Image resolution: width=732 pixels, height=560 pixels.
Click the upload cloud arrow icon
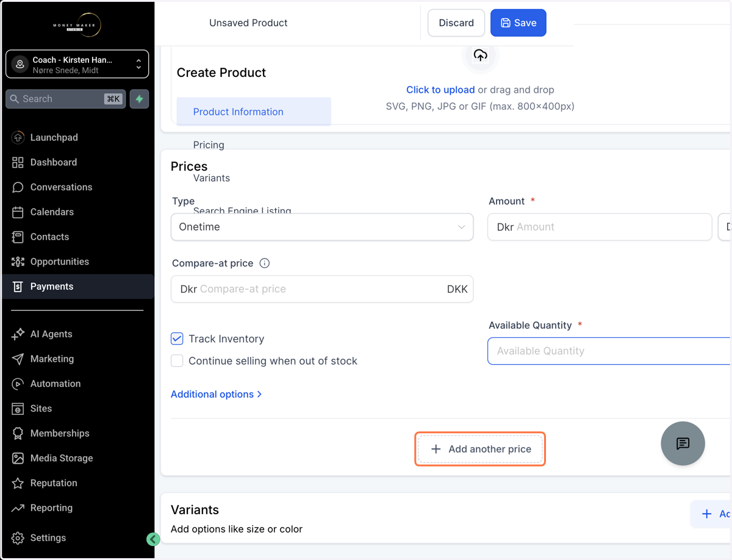coord(481,56)
